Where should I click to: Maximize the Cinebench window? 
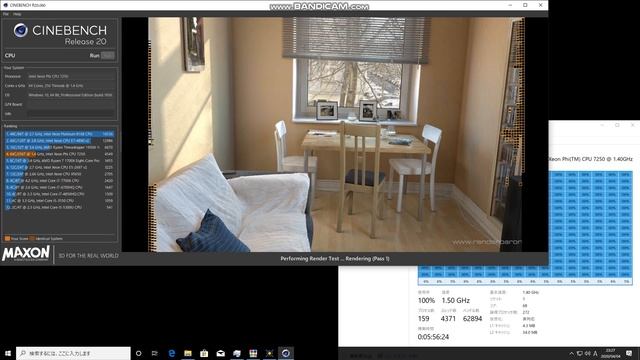click(525, 5)
